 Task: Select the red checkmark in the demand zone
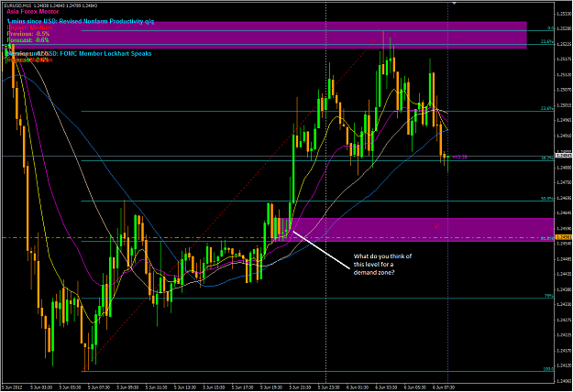pos(436,226)
